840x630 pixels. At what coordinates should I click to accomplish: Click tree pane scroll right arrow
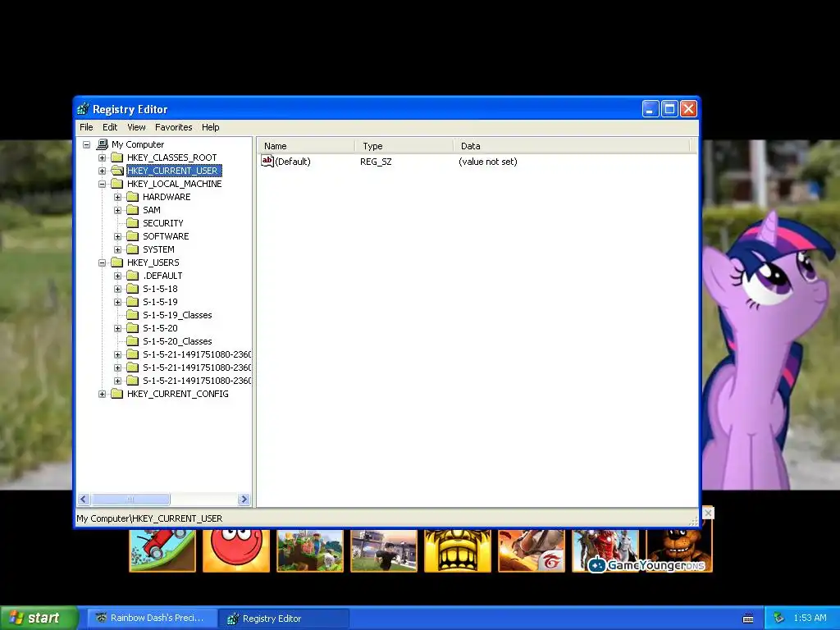(244, 500)
